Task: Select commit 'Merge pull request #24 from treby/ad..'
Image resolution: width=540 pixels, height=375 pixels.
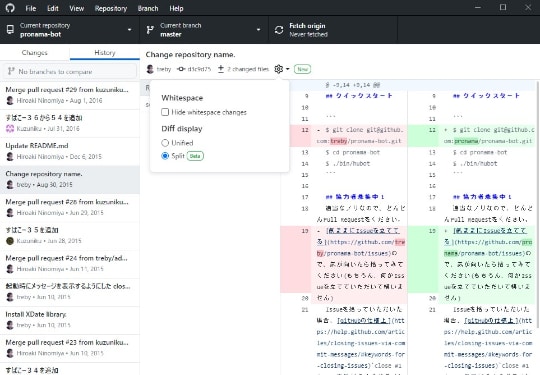Action: tap(70, 263)
